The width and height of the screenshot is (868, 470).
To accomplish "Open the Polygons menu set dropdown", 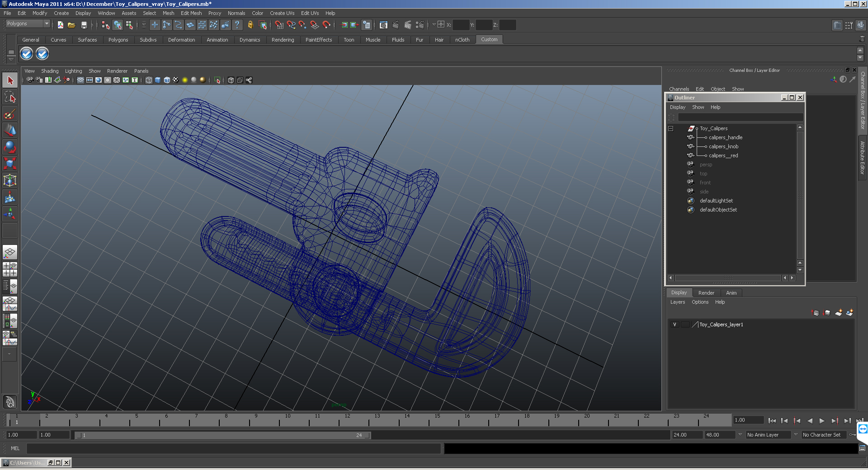I will [x=46, y=23].
